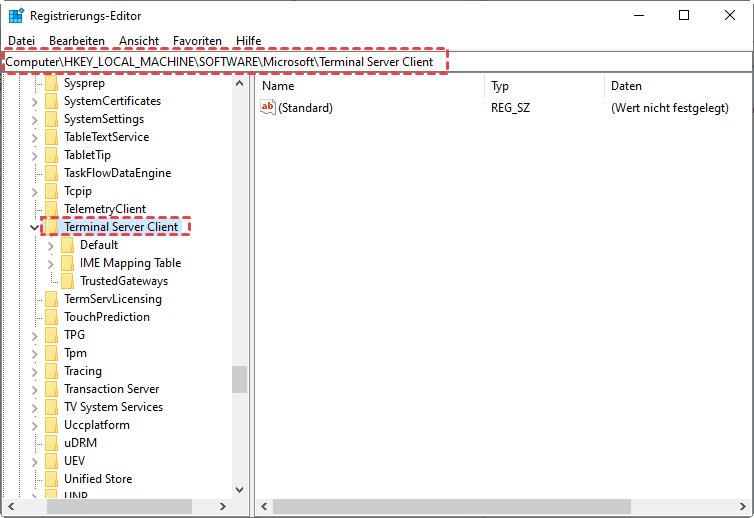This screenshot has width=754, height=518.
Task: Open the Datei menu
Action: [22, 41]
